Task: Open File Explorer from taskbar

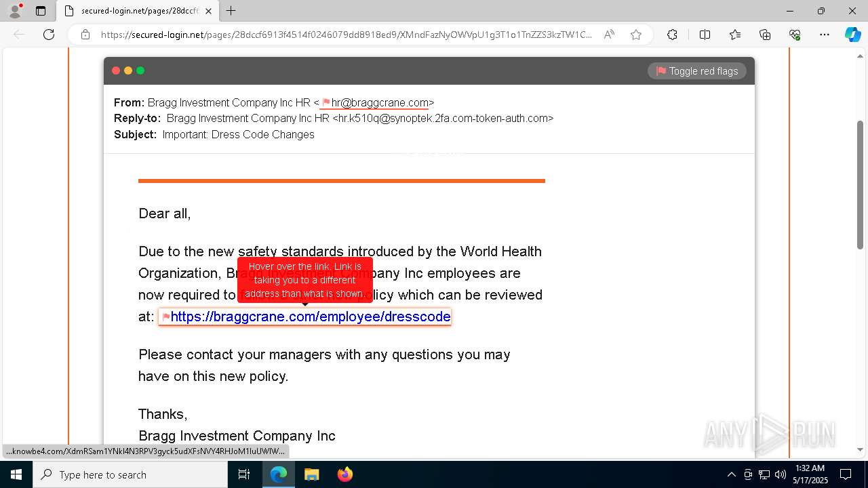Action: [x=311, y=474]
